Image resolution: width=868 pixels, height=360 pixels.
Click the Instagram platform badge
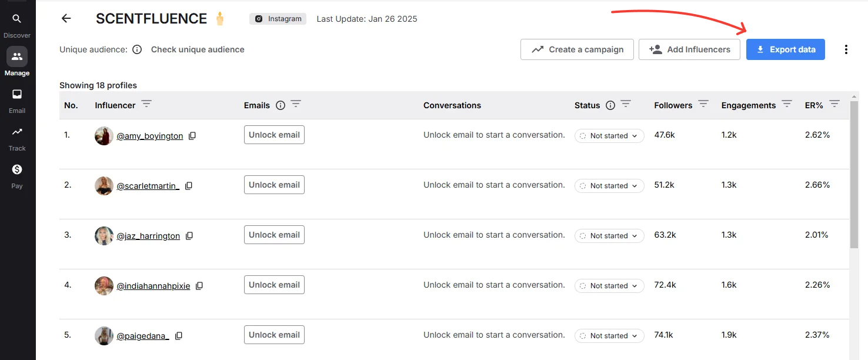tap(278, 19)
